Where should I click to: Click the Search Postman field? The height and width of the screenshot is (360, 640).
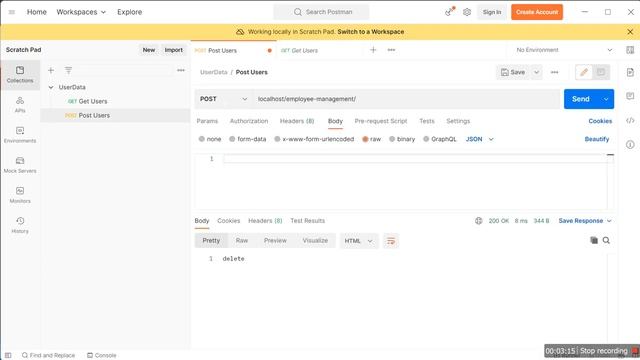tap(321, 12)
